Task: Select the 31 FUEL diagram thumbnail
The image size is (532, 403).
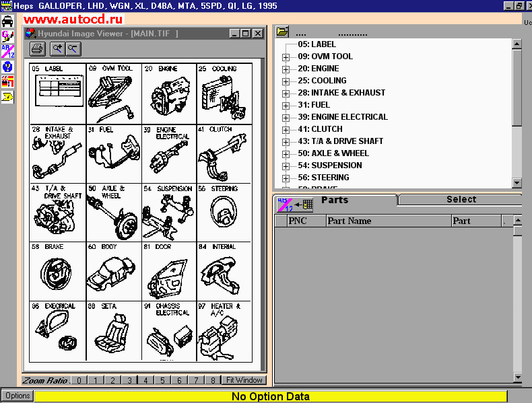Action: [114, 154]
